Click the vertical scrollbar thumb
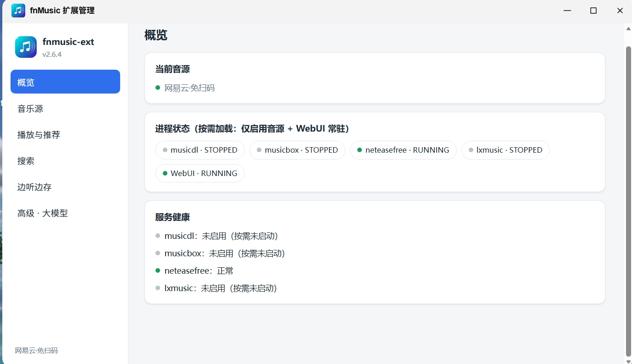This screenshot has width=632, height=364. [x=628, y=201]
